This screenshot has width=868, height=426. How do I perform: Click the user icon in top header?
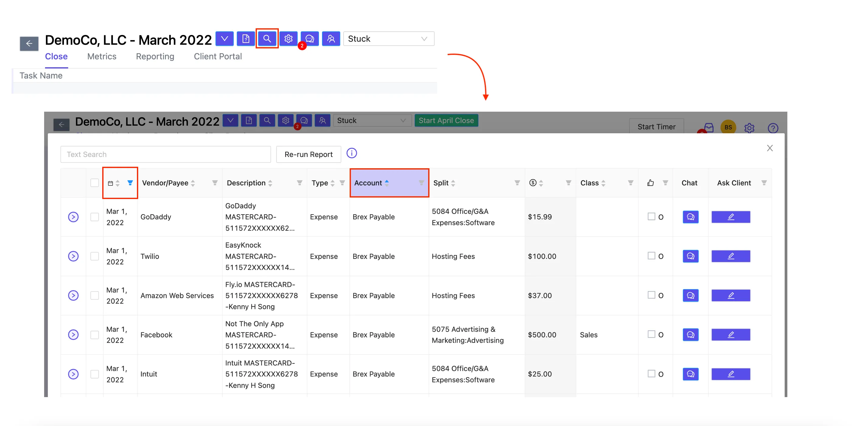(x=331, y=39)
